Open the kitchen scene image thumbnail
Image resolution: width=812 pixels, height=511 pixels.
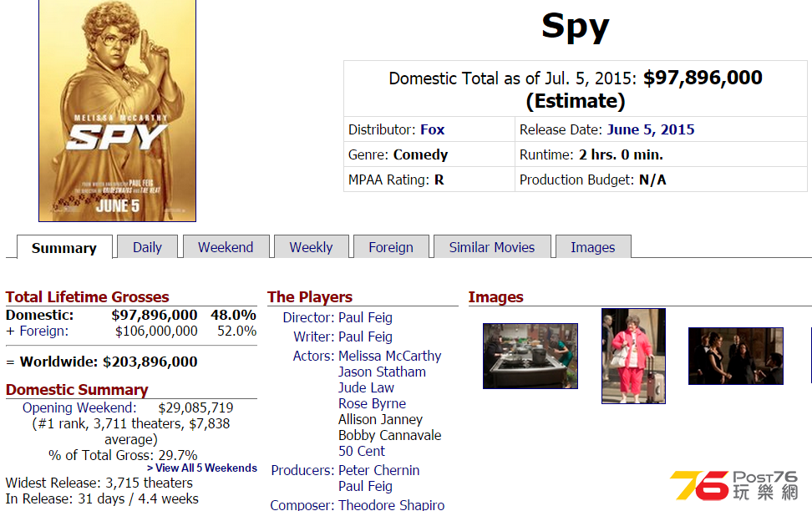click(530, 357)
